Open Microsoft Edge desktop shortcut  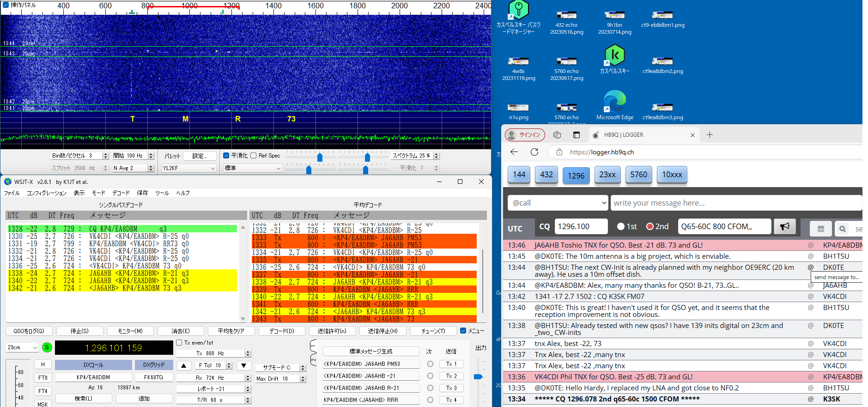point(614,102)
